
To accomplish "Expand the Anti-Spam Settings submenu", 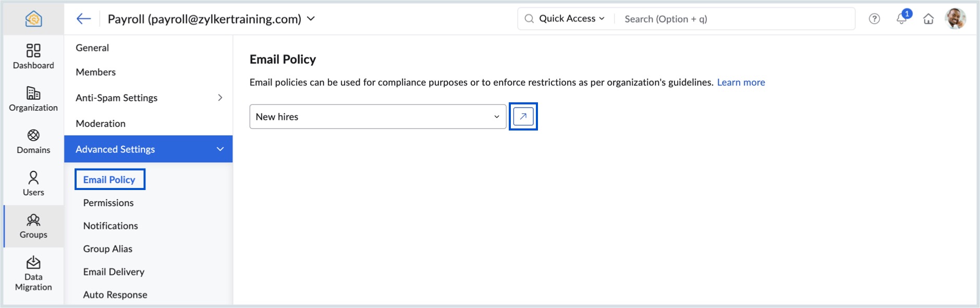I will pos(220,98).
